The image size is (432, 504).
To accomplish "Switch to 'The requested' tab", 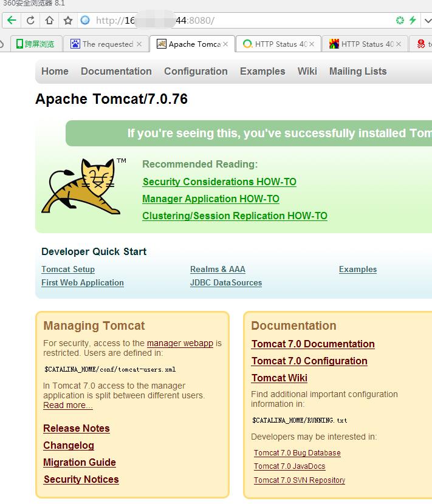I will 106,44.
